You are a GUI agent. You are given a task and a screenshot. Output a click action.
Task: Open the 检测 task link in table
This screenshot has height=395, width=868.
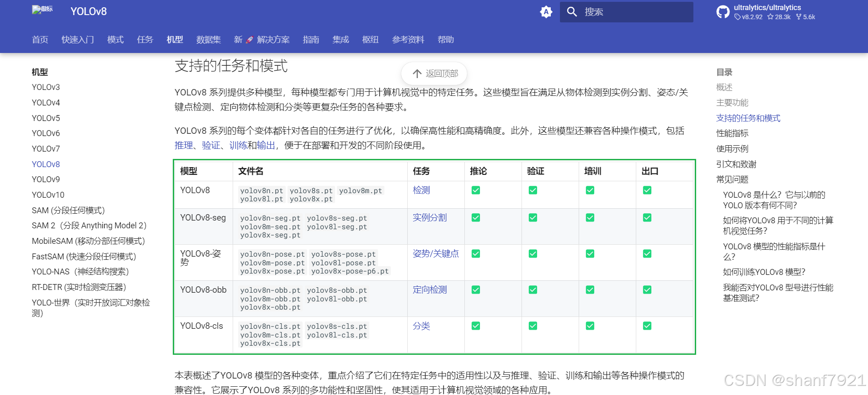point(421,190)
